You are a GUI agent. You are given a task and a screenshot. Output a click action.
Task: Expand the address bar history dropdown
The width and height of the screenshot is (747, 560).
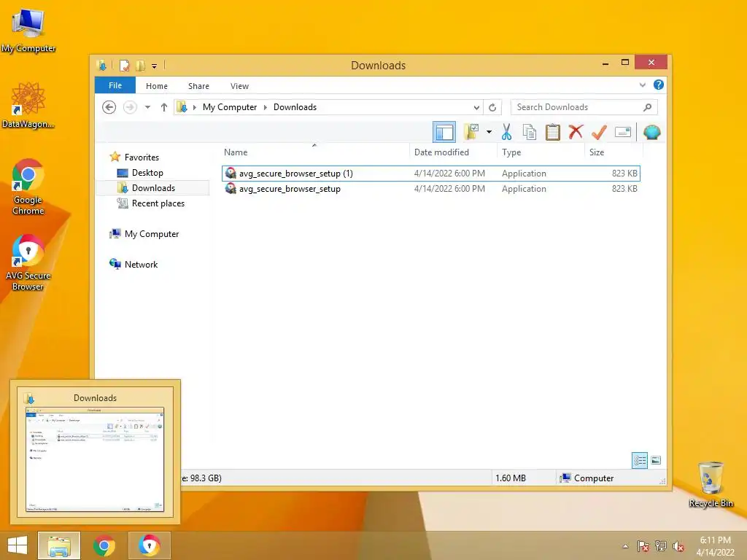[x=476, y=108]
